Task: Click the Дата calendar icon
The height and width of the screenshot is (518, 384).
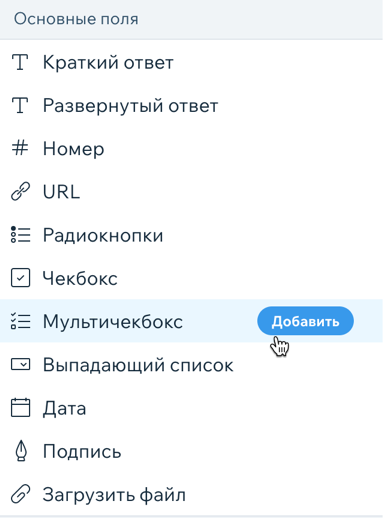Action: (20, 407)
